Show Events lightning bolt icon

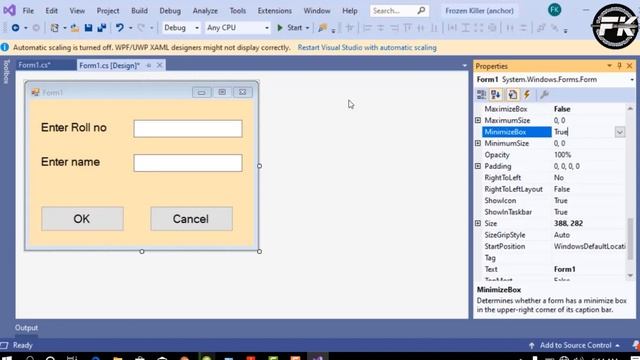pos(527,95)
